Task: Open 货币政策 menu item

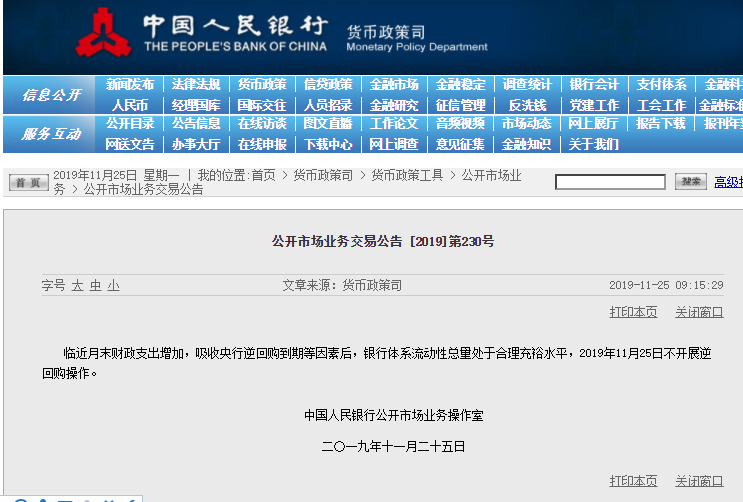Action: [262, 84]
